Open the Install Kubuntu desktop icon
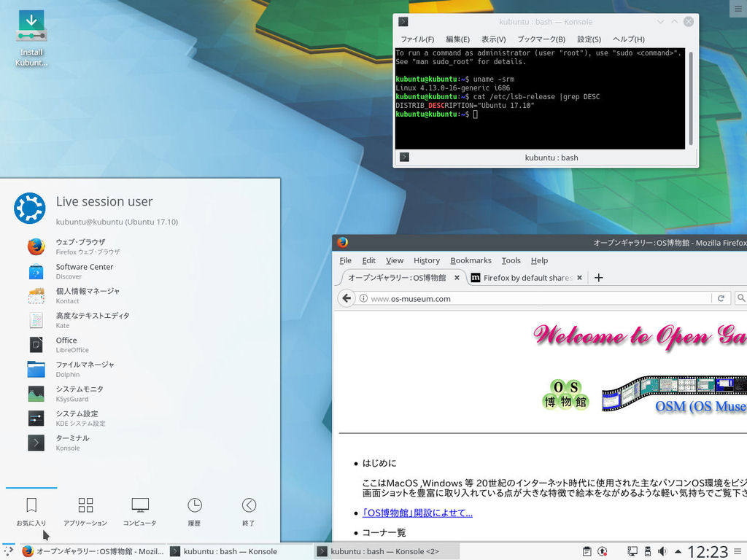The width and height of the screenshot is (747, 560). (31, 38)
